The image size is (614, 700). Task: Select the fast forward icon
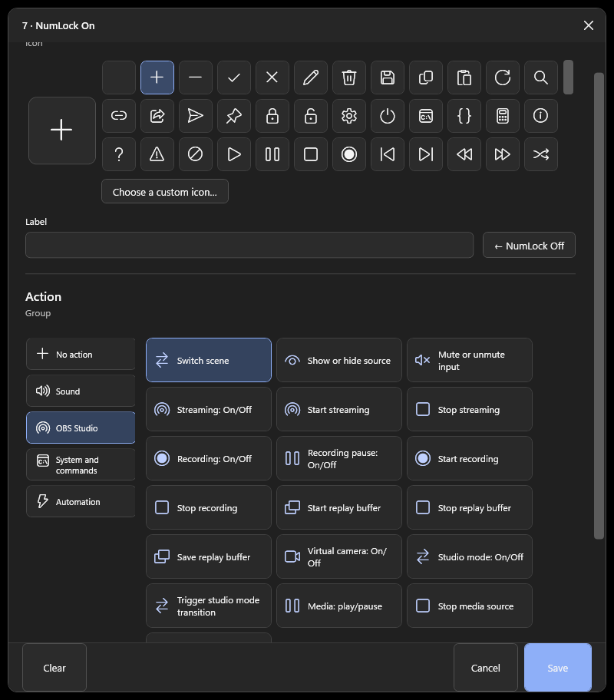(503, 154)
